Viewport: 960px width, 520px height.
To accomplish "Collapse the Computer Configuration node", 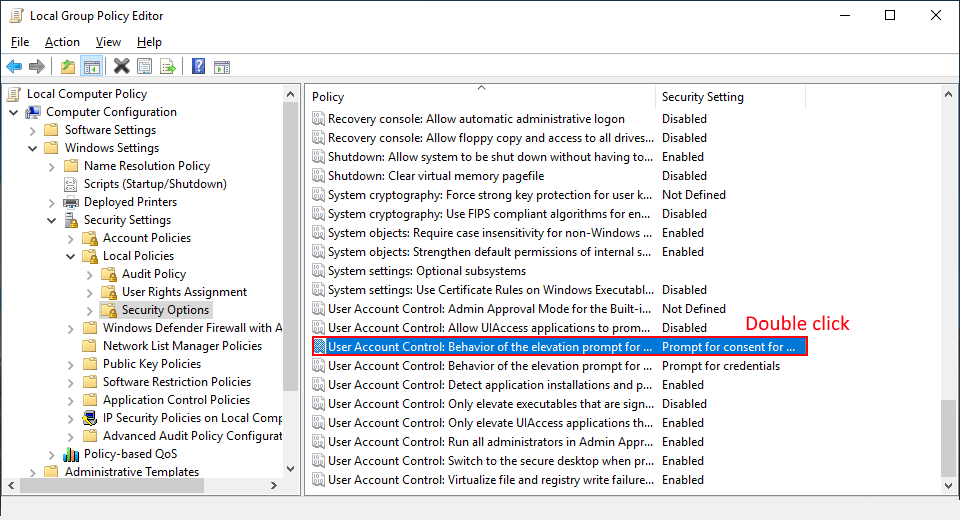I will pos(13,112).
